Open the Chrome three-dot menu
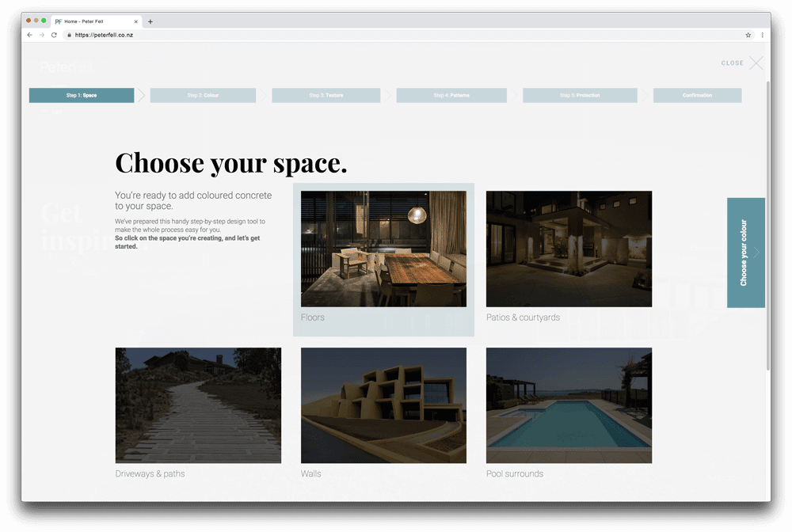 tap(763, 35)
